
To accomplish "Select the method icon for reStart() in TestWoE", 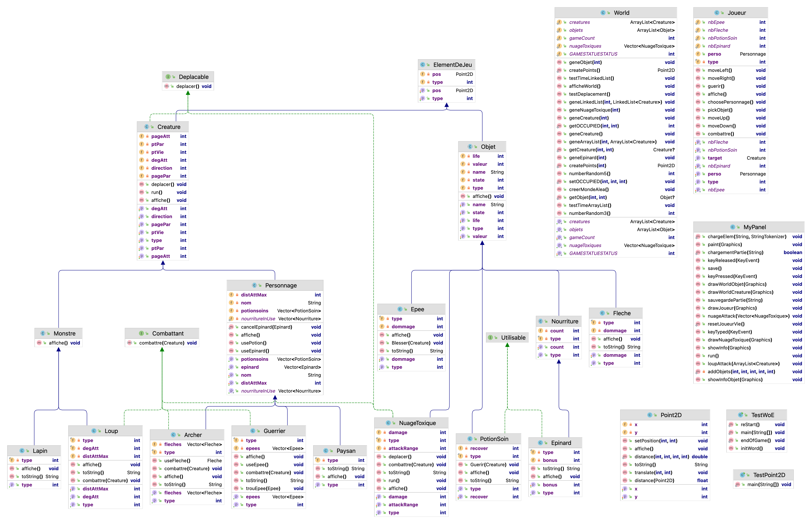I will tap(731, 424).
